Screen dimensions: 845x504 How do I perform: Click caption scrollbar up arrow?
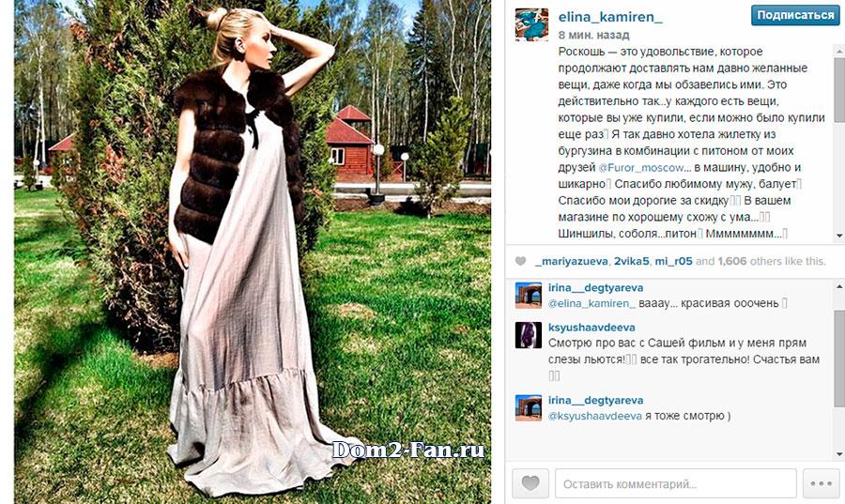[839, 50]
